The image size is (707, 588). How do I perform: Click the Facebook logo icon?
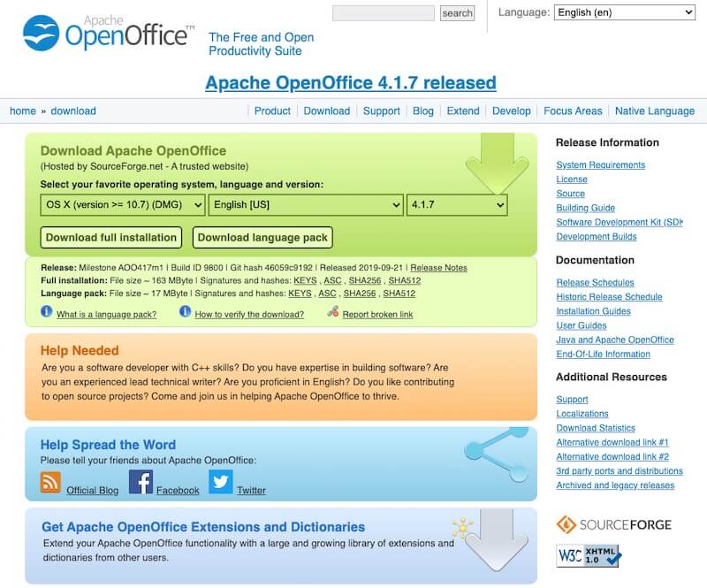[141, 482]
